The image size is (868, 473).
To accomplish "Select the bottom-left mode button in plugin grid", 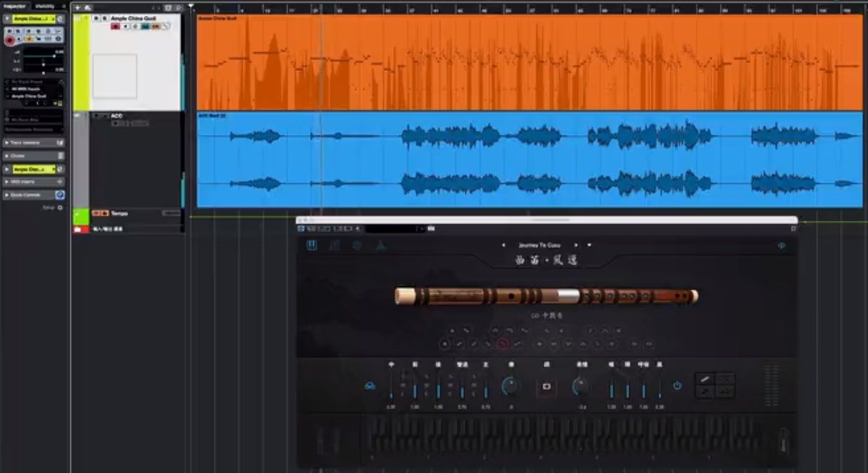I will [705, 392].
